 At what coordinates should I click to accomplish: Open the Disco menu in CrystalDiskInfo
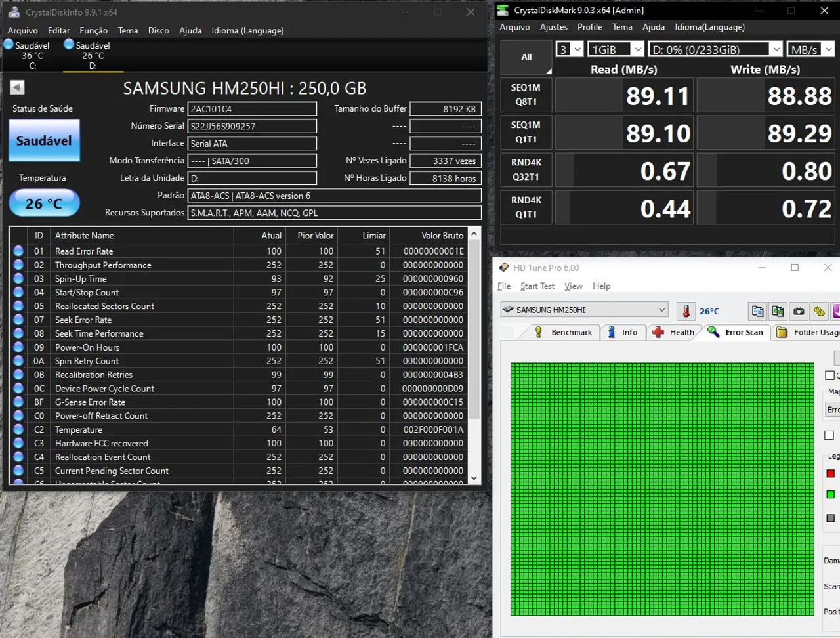[159, 30]
